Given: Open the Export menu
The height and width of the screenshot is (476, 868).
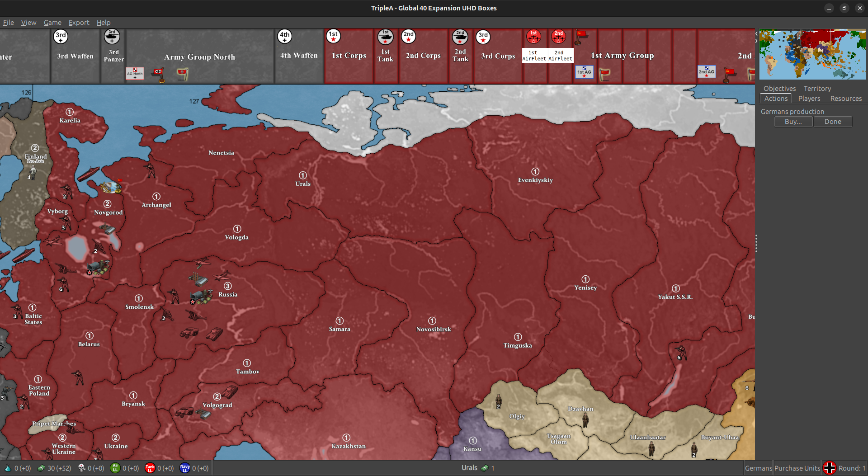Looking at the screenshot, I should tap(79, 22).
